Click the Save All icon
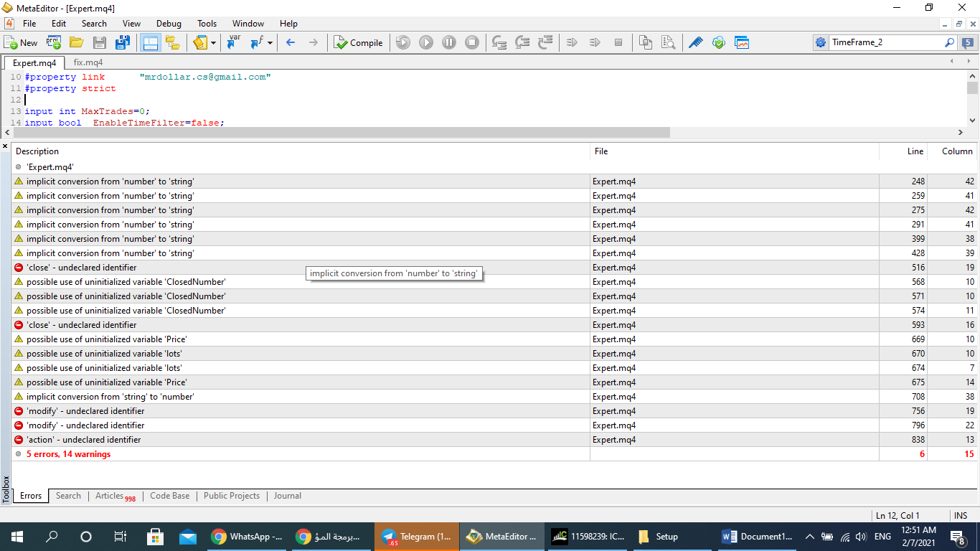The image size is (980, 551). [123, 43]
